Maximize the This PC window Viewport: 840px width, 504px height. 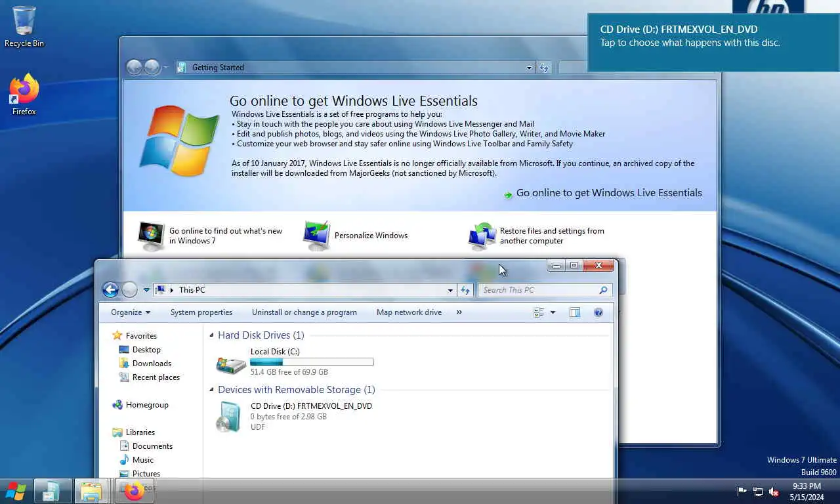574,266
